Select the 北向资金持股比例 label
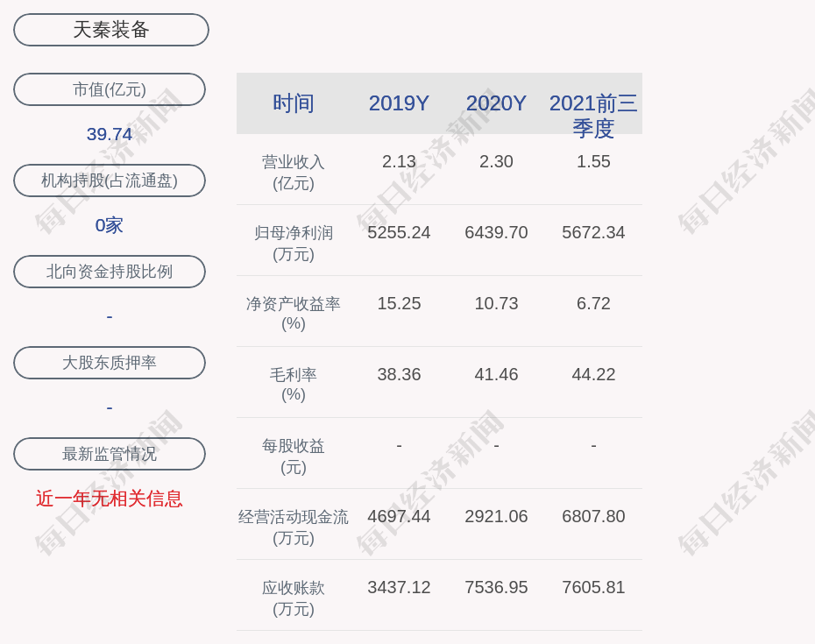The image size is (815, 644). (x=110, y=272)
